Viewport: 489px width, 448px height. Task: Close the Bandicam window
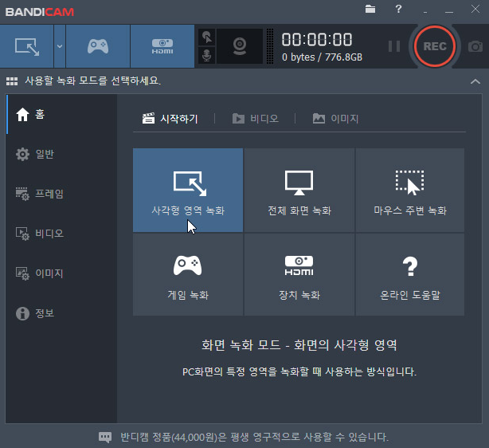click(475, 9)
